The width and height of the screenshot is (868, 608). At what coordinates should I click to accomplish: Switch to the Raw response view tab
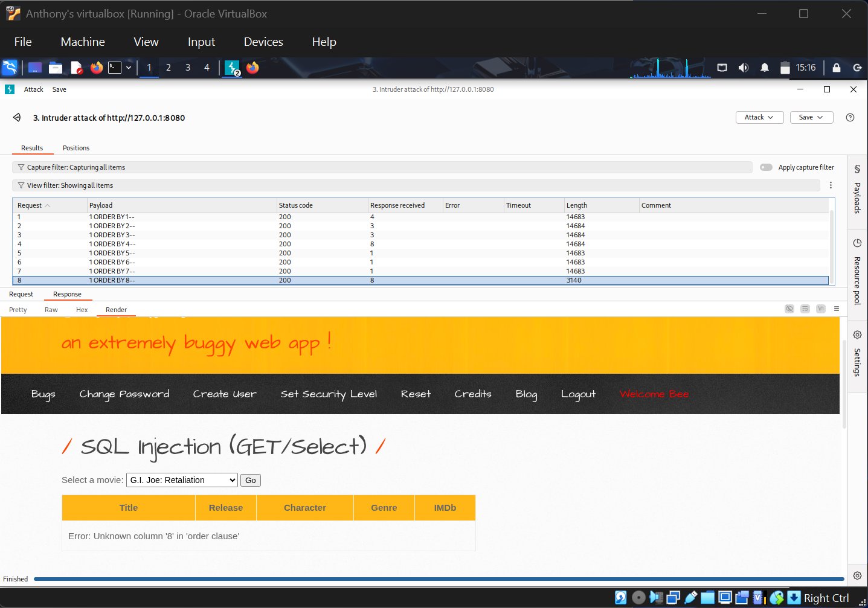click(51, 310)
